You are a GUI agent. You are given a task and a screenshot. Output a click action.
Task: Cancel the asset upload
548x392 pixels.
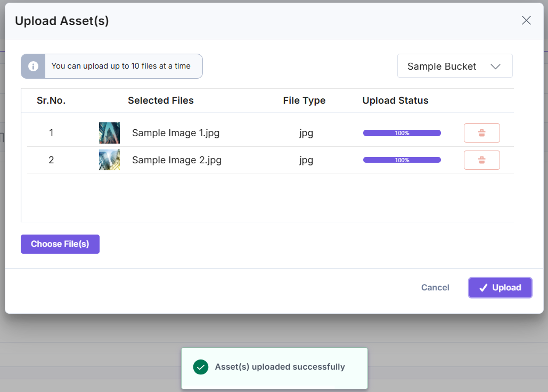[x=435, y=288]
